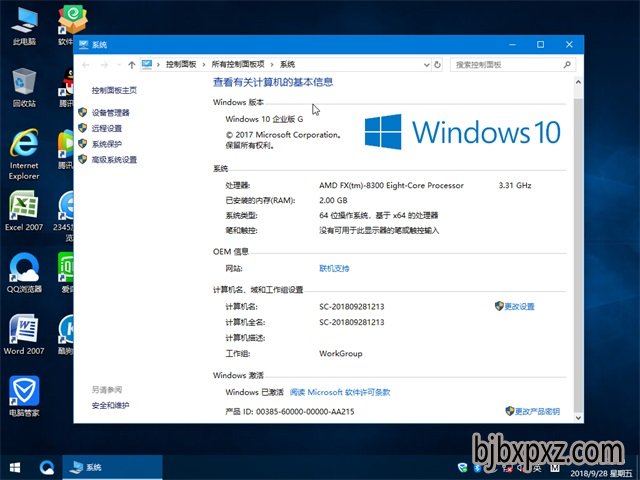
Task: Launch 电脑管家 desktop shortcut
Action: [x=24, y=396]
